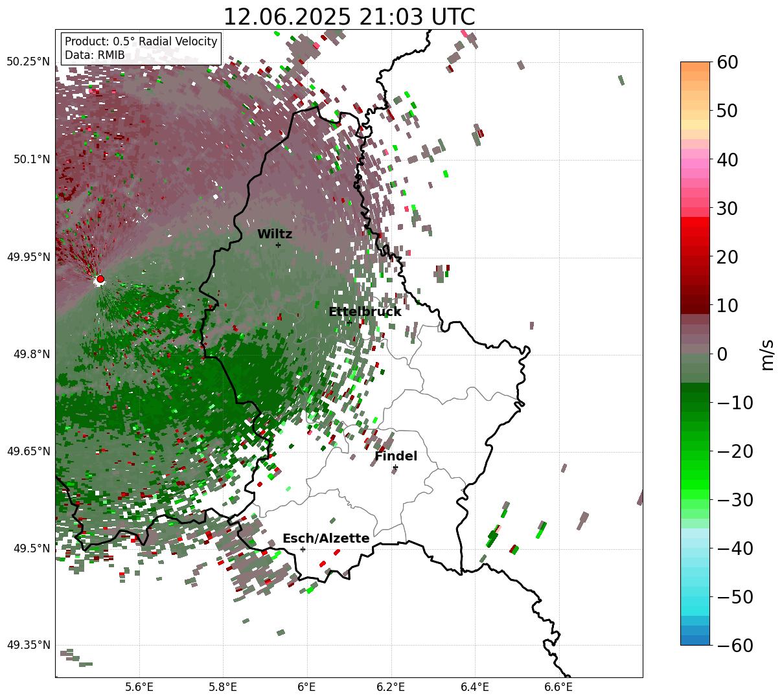The width and height of the screenshot is (782, 700).
Task: Click the 50.1°N latitude label
Action: click(31, 159)
